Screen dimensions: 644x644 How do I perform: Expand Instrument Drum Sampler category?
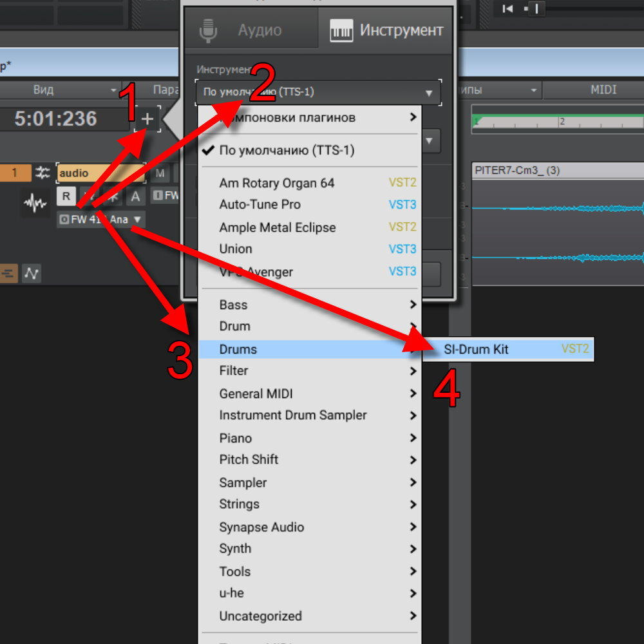[x=310, y=415]
